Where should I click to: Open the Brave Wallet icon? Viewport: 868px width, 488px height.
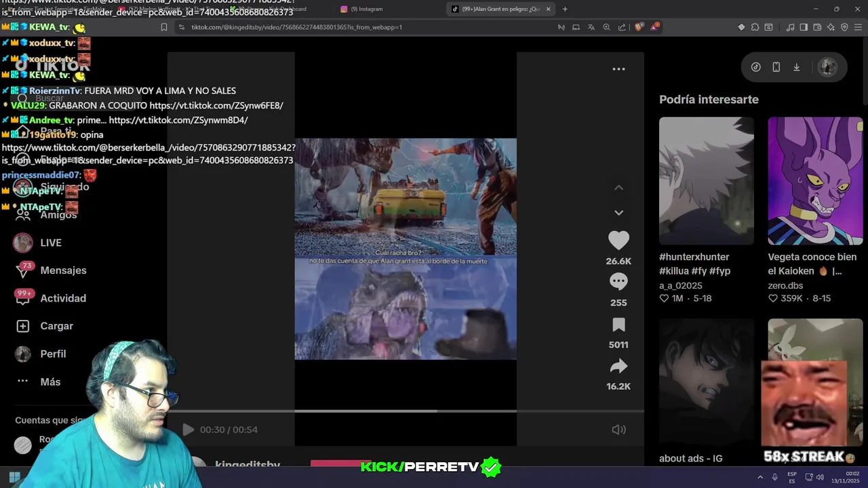pos(817,27)
